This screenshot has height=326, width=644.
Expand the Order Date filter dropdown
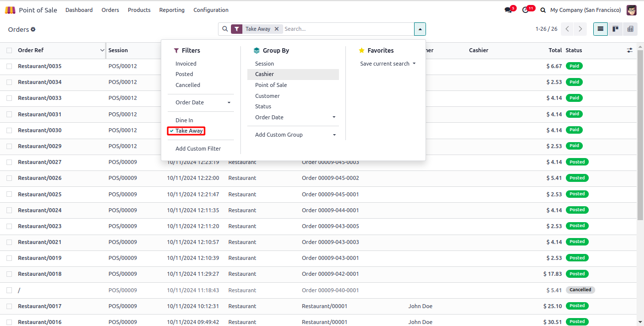[201, 102]
